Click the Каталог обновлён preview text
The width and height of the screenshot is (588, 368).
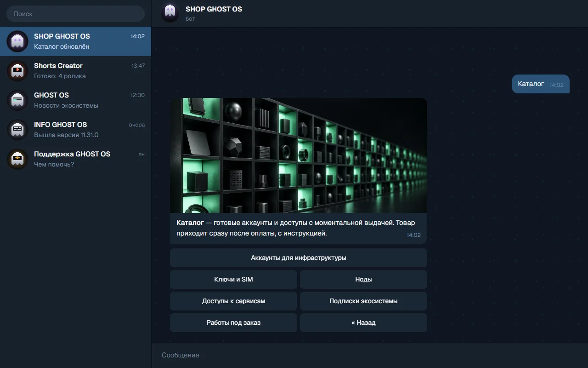(62, 46)
